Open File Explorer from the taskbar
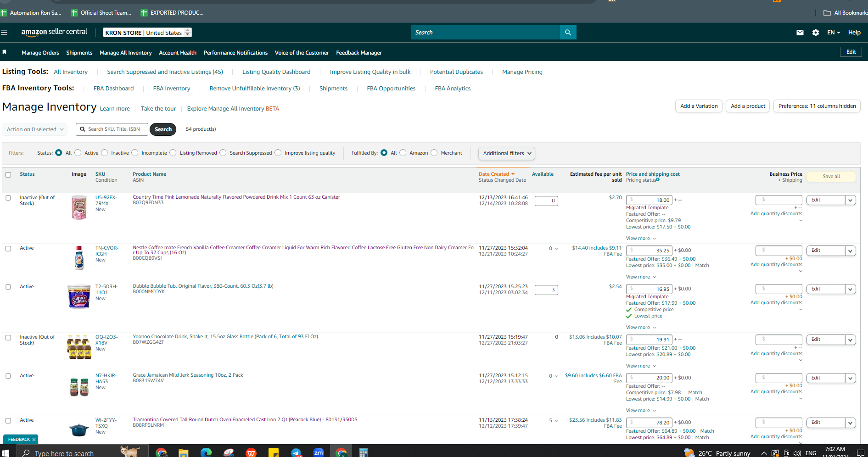This screenshot has width=868, height=457. coord(184,453)
